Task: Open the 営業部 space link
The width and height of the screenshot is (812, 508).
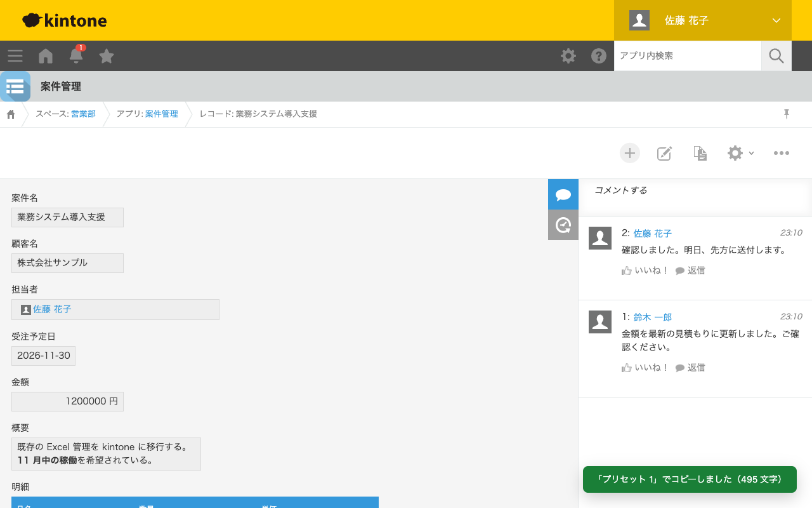Action: coord(83,114)
